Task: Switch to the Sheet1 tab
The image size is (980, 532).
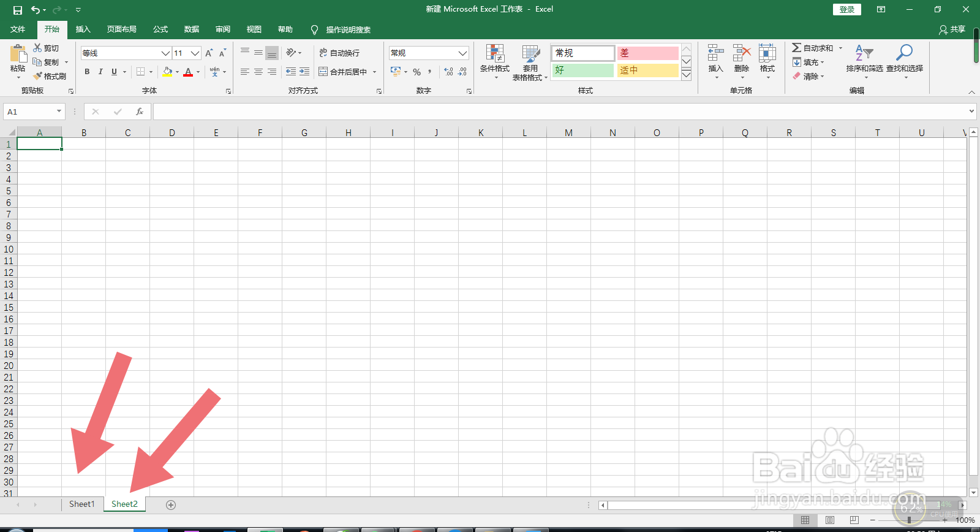Action: (82, 504)
